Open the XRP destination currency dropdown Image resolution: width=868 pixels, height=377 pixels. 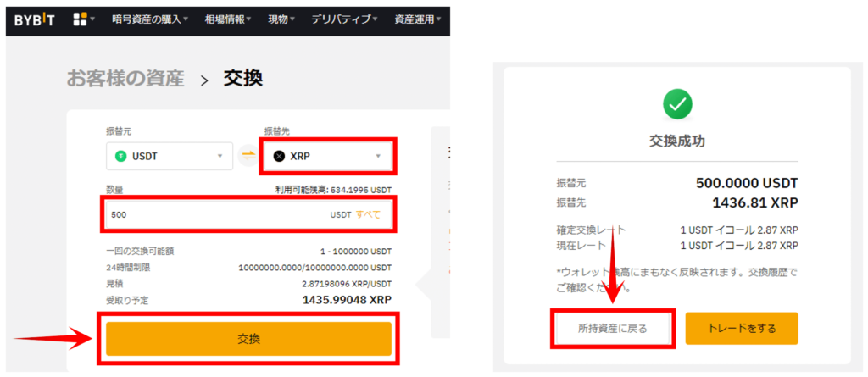[328, 157]
